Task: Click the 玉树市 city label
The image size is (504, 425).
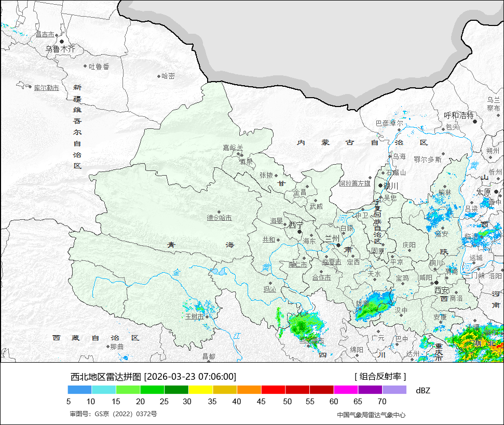Action: [x=195, y=316]
